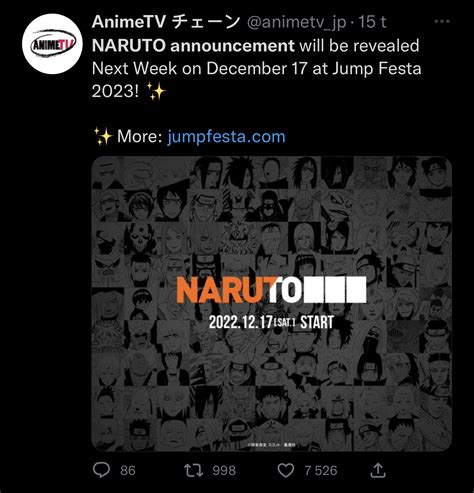The image size is (474, 493).
Task: Like the tweet with heart icon
Action: (286, 471)
